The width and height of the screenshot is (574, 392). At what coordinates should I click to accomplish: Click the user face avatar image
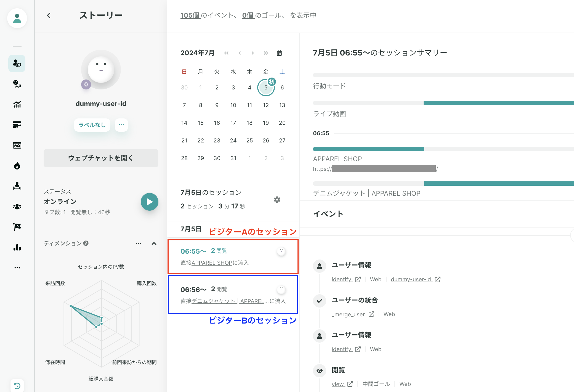(101, 70)
